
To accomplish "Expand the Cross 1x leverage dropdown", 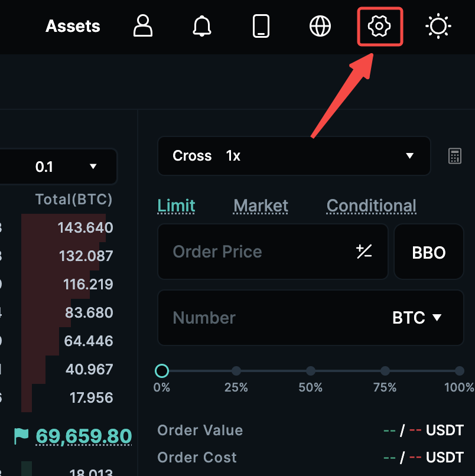I will [x=294, y=156].
